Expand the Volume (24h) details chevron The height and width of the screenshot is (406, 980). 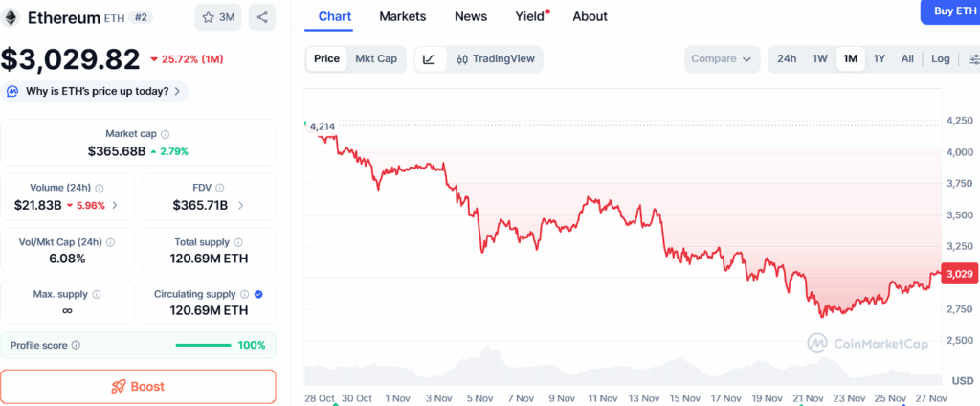tap(116, 205)
